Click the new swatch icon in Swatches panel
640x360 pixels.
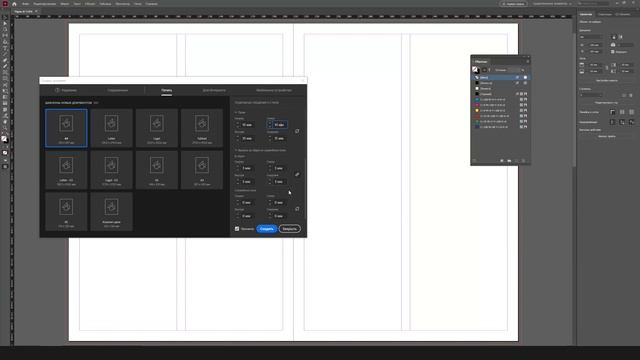pyautogui.click(x=516, y=161)
